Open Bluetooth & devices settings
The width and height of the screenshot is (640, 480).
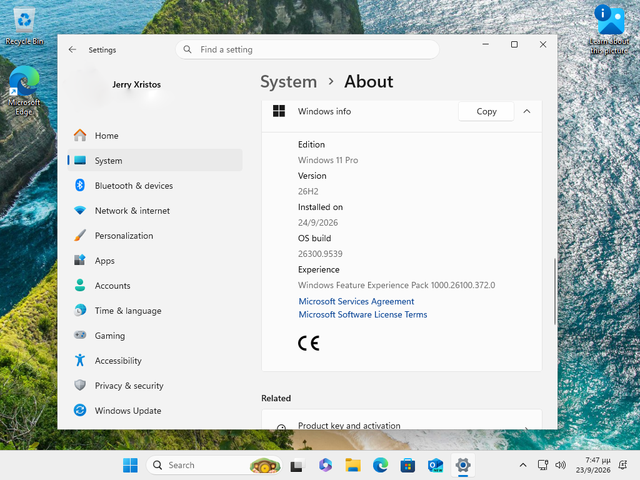click(154, 186)
